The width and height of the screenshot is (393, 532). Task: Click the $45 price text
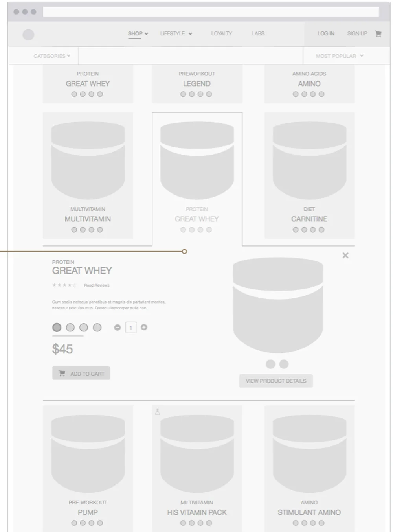pyautogui.click(x=62, y=349)
